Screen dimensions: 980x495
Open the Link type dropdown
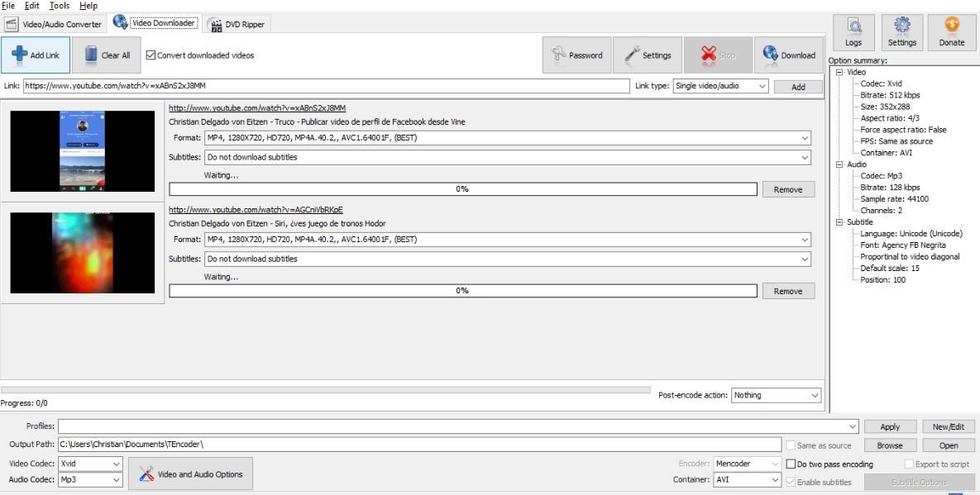tap(719, 86)
